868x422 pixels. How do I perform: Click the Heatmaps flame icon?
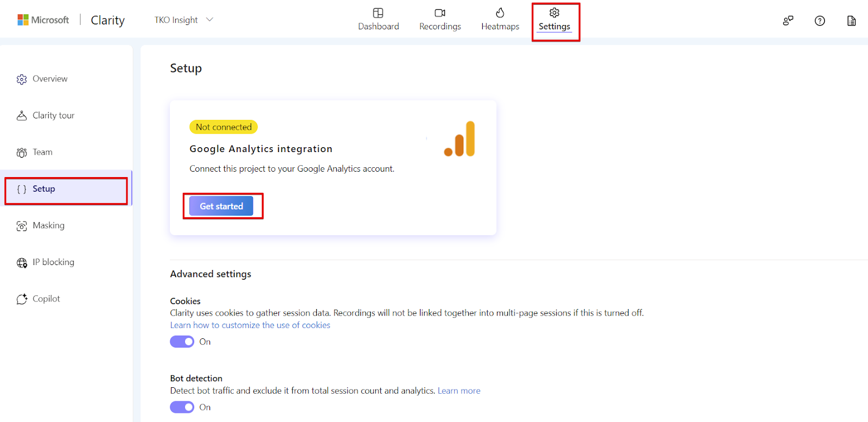click(x=500, y=12)
